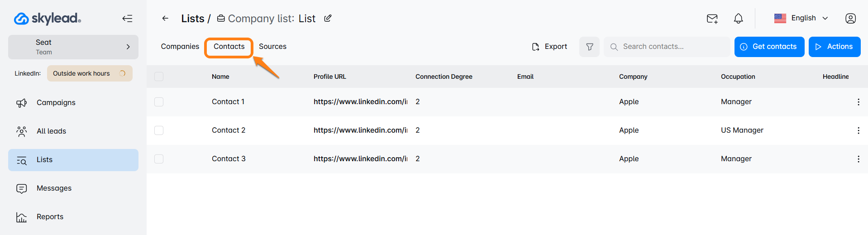Open the Actions dropdown button
This screenshot has height=235, width=868.
point(834,47)
